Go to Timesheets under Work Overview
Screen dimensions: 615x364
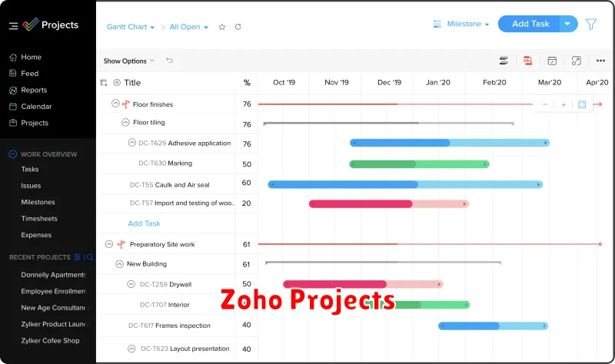pyautogui.click(x=39, y=219)
